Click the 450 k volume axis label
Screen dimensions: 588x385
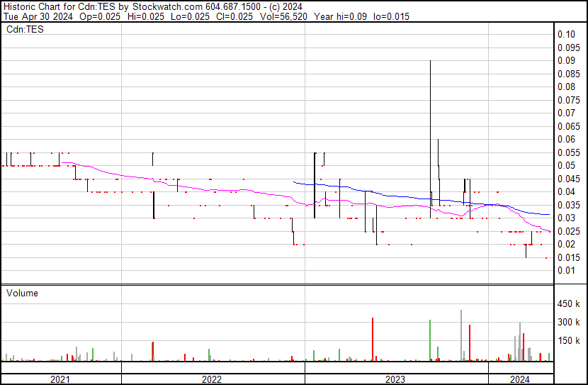click(569, 304)
